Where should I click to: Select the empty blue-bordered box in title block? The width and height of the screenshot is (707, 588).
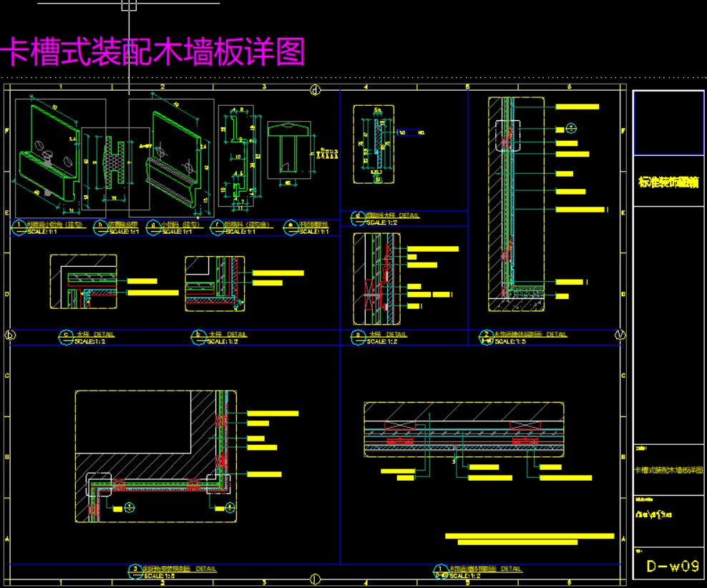click(x=668, y=123)
